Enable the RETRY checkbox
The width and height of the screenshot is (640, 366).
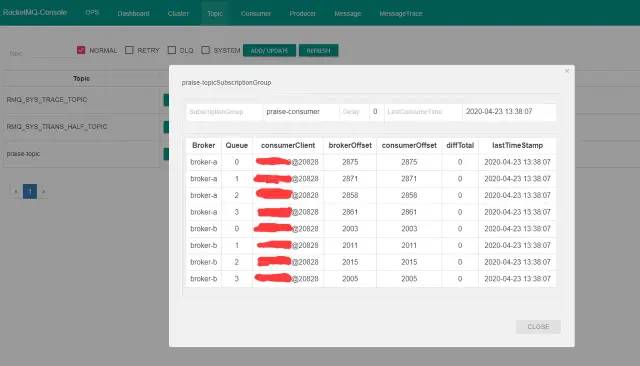click(x=129, y=50)
